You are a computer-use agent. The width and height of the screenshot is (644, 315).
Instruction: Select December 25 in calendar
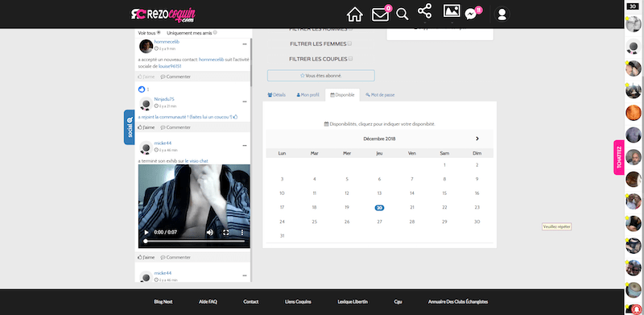[314, 222]
